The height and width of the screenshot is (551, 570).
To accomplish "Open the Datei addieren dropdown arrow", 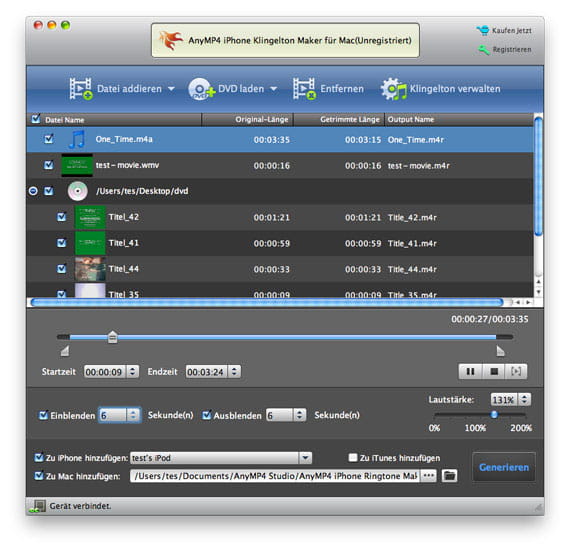I will [x=171, y=89].
